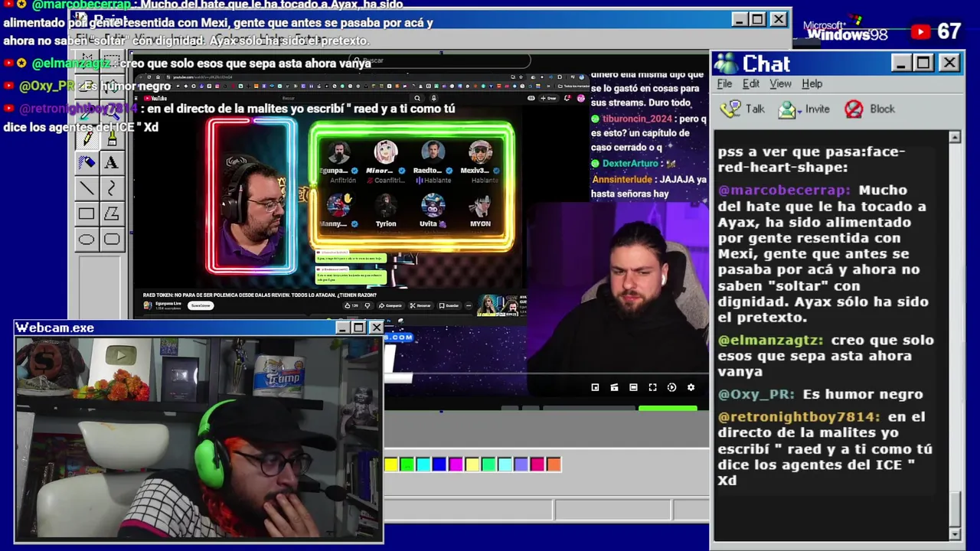980x551 pixels.
Task: Click username @retronightboy7814 in Chat window
Action: pyautogui.click(x=799, y=417)
